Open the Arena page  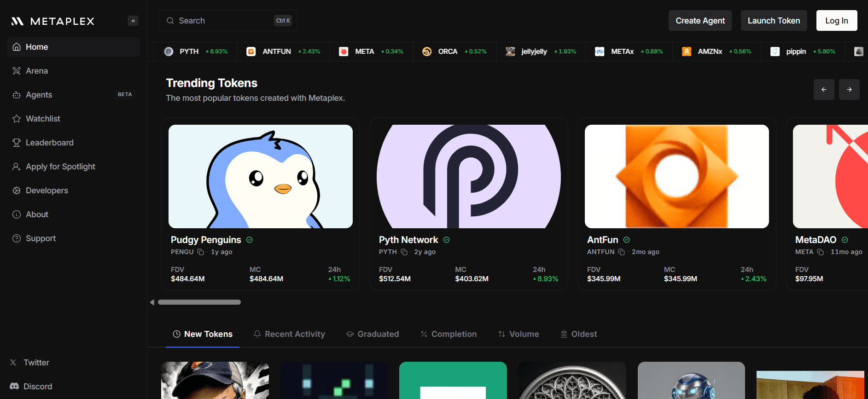(73, 71)
